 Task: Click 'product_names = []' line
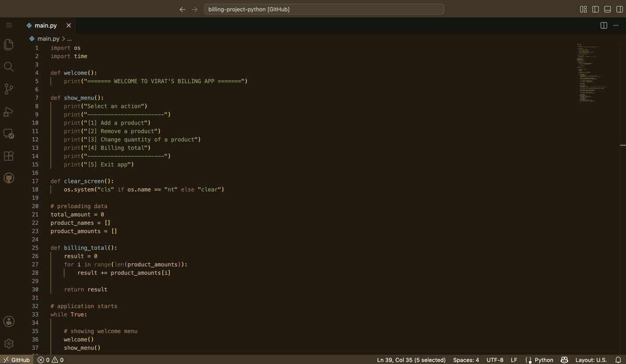coord(81,223)
